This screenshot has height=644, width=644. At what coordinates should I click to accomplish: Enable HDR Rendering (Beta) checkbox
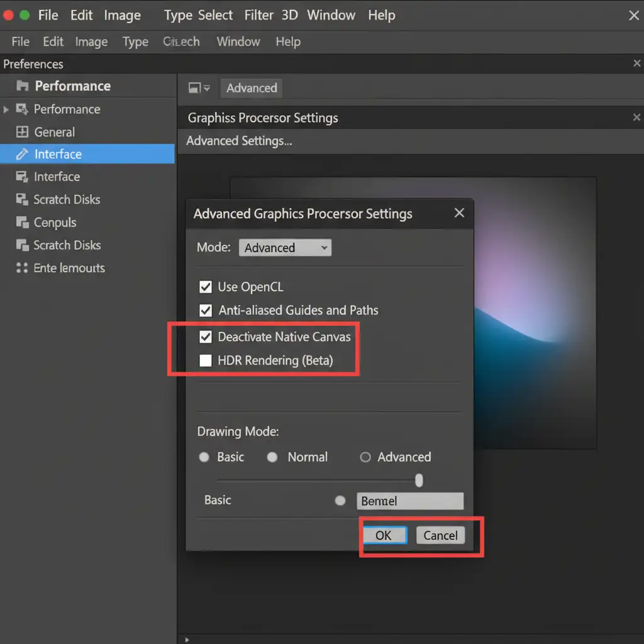coord(205,360)
